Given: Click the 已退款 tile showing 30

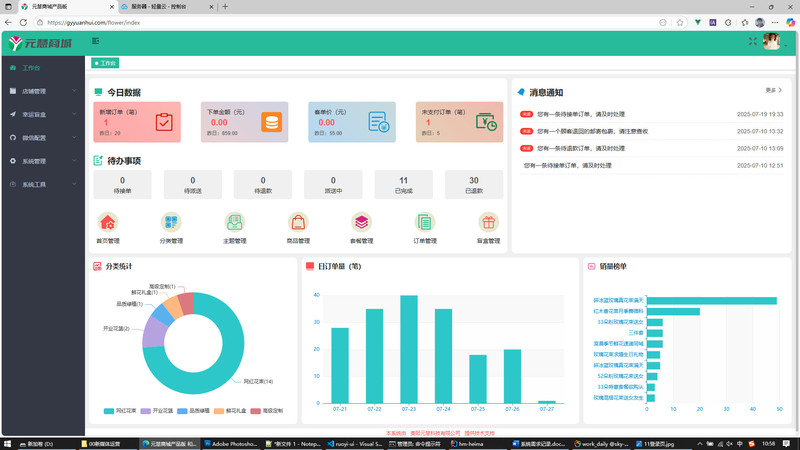Looking at the screenshot, I should point(474,185).
